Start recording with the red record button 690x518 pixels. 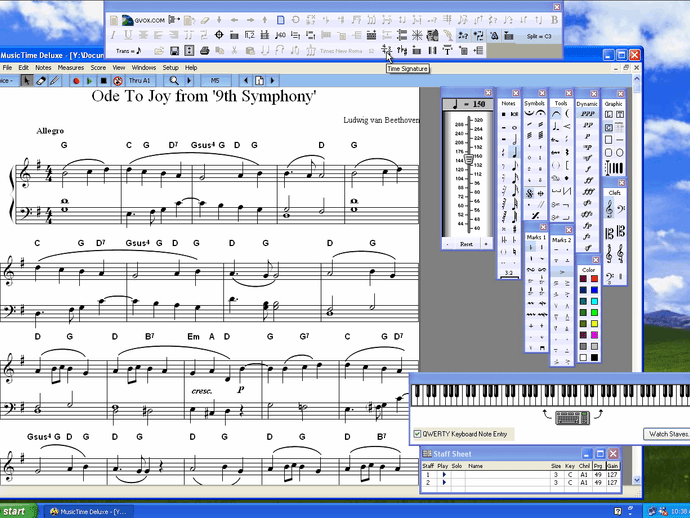(76, 81)
